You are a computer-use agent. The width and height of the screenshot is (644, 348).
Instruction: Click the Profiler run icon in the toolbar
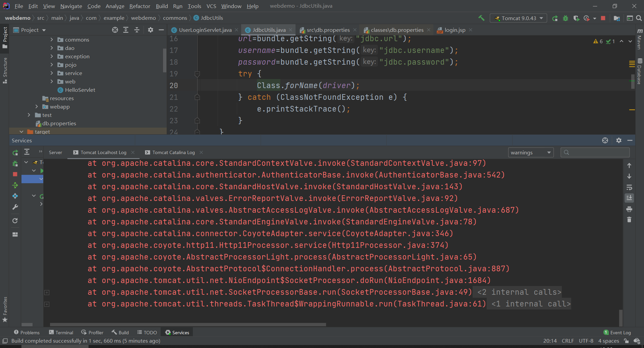point(587,18)
